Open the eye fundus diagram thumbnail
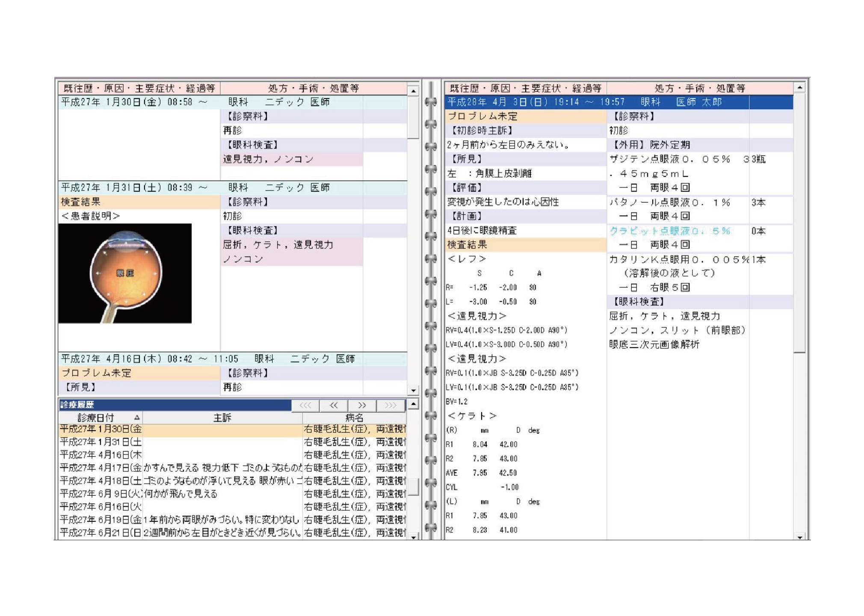This screenshot has width=864, height=616. click(x=125, y=273)
